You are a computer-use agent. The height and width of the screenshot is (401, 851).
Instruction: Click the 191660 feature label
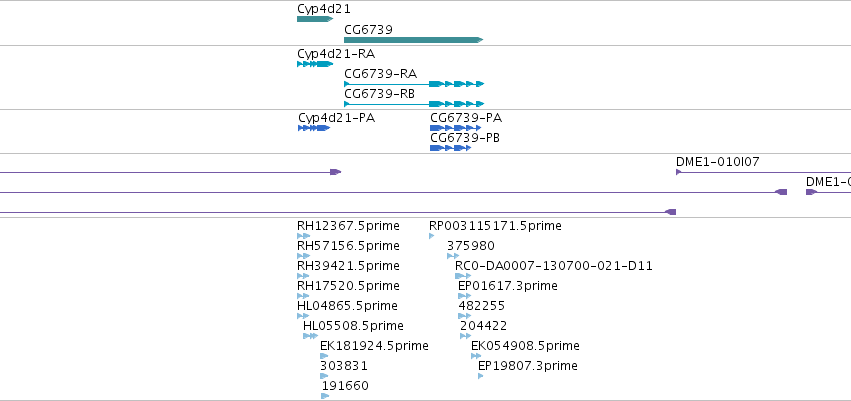click(345, 386)
